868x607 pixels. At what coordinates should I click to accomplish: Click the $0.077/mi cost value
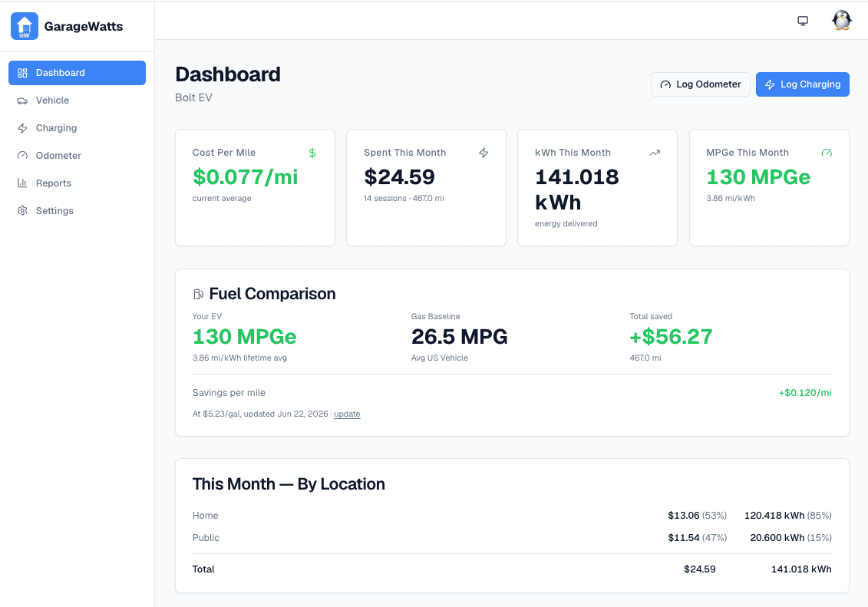[246, 177]
